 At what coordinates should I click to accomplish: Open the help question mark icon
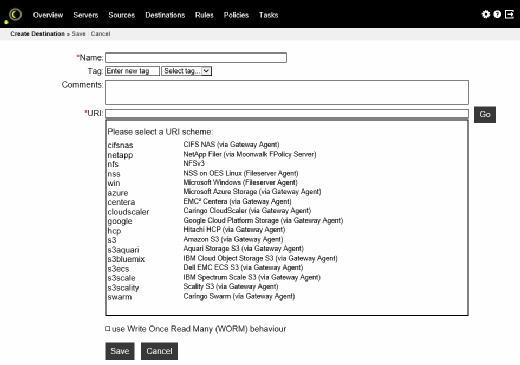497,14
